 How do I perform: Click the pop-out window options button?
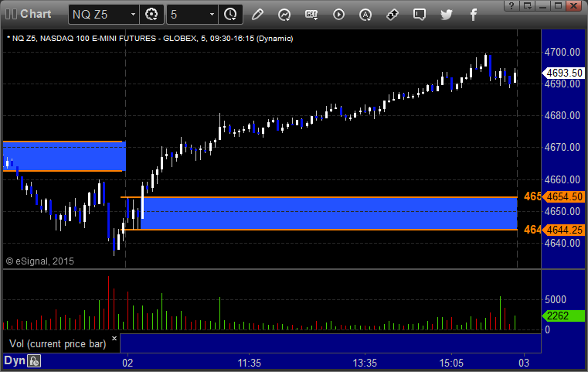pos(527,5)
